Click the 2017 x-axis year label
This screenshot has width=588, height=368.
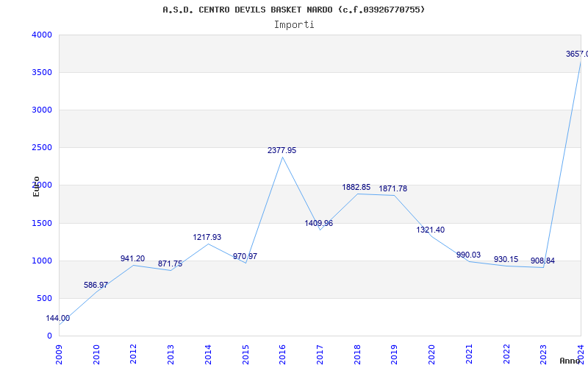pyautogui.click(x=320, y=355)
